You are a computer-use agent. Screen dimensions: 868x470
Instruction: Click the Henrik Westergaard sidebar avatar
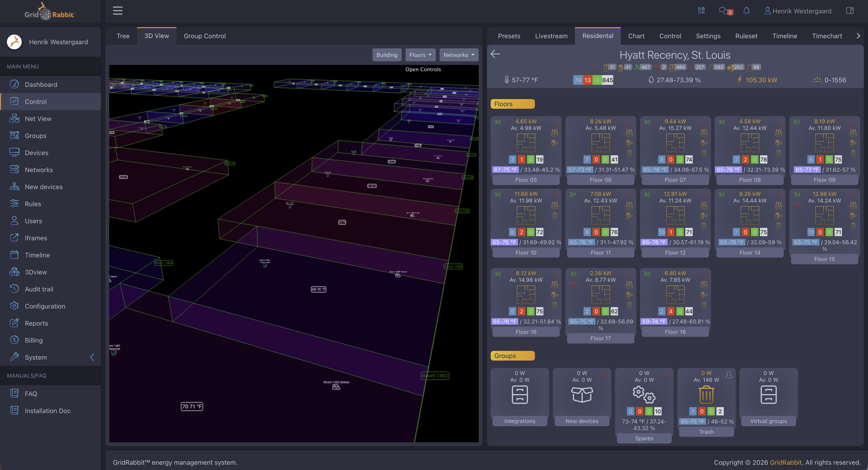point(15,42)
